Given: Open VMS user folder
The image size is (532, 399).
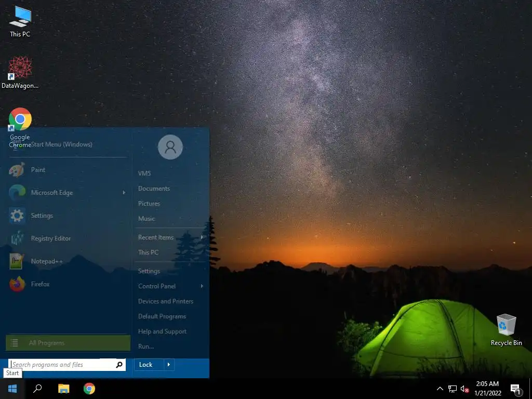Looking at the screenshot, I should [x=144, y=173].
